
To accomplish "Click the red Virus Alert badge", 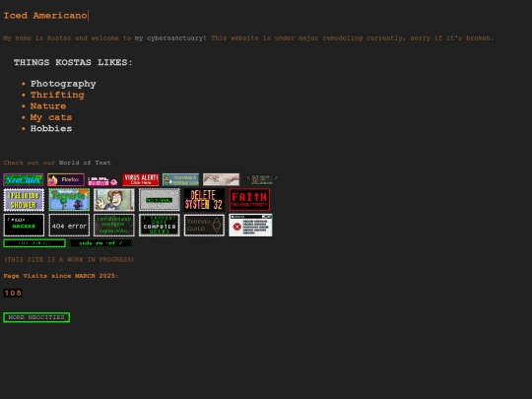I will point(141,180).
